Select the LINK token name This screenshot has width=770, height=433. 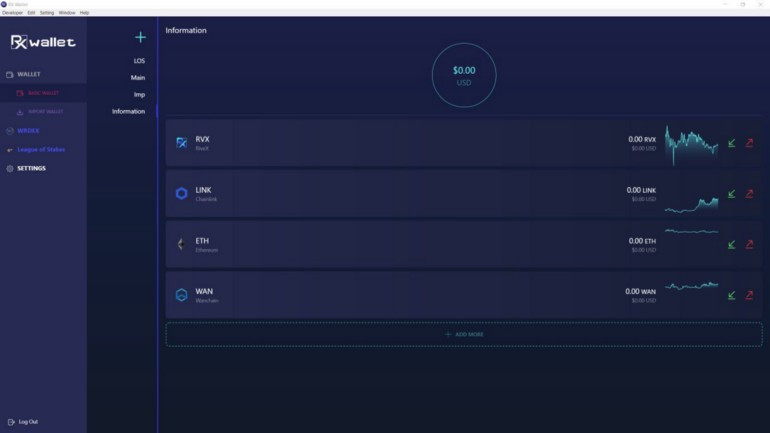(x=203, y=190)
